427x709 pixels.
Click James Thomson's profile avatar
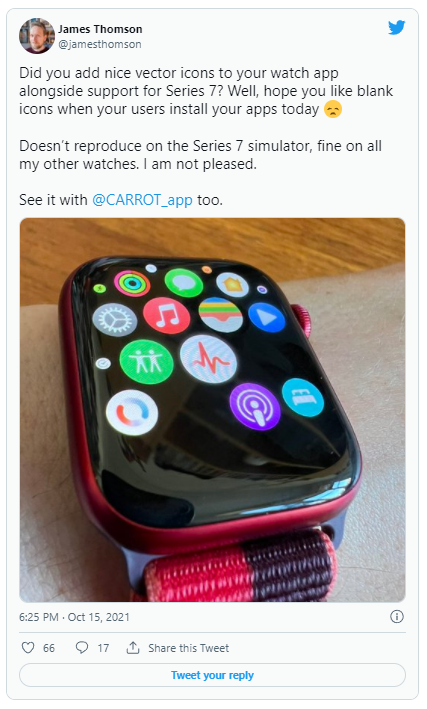tap(37, 36)
